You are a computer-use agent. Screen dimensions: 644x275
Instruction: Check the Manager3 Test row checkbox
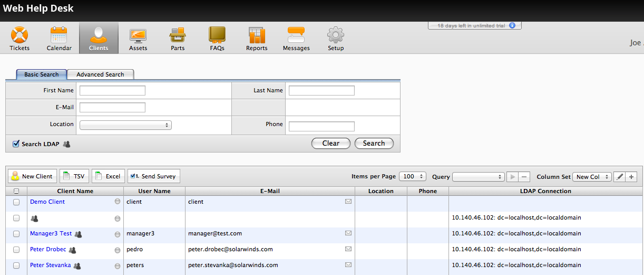pos(16,234)
